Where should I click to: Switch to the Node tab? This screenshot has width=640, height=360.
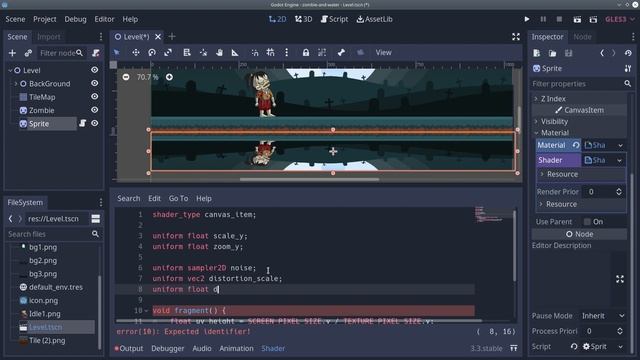582,37
